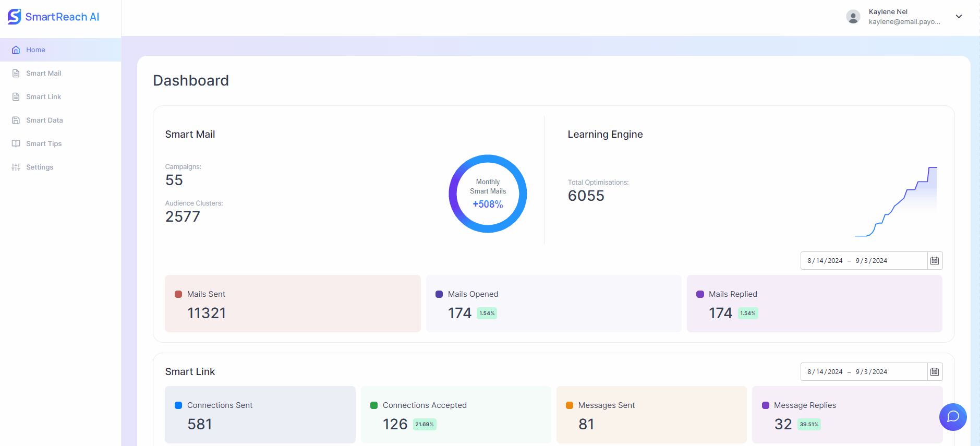This screenshot has height=446, width=980.
Task: Click the Smart Mail date range field
Action: click(x=864, y=261)
